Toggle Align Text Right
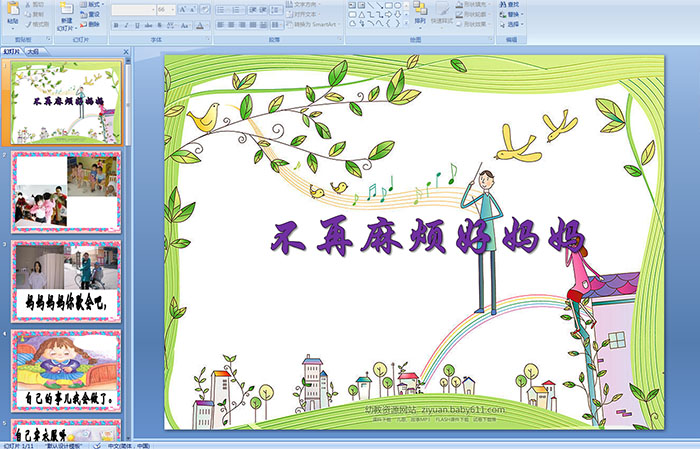This screenshot has height=449, width=700. coord(242,25)
